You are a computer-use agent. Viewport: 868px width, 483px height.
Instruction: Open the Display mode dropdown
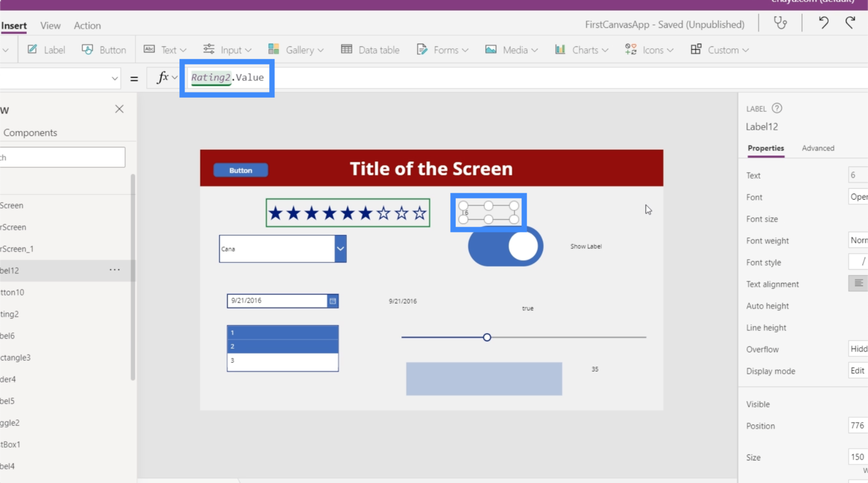point(858,370)
